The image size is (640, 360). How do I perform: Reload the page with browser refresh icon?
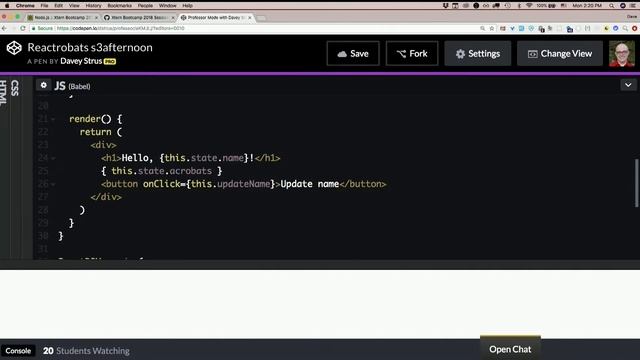[23, 28]
